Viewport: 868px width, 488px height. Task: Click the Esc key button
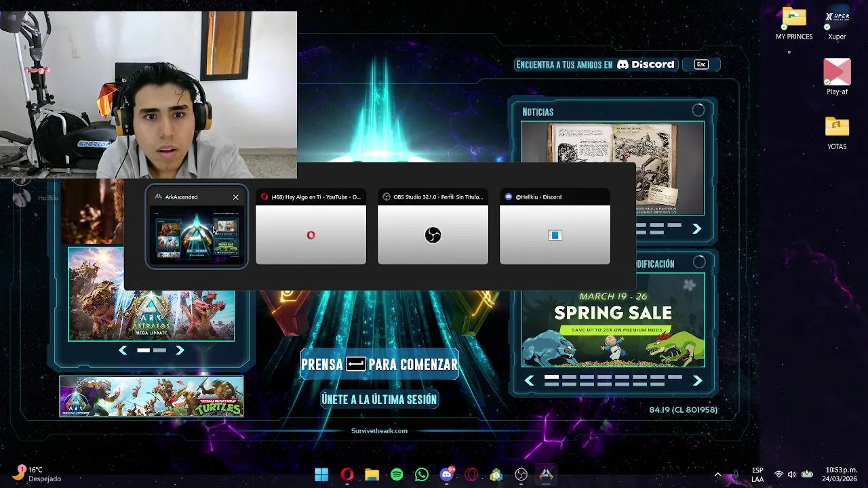tap(701, 64)
